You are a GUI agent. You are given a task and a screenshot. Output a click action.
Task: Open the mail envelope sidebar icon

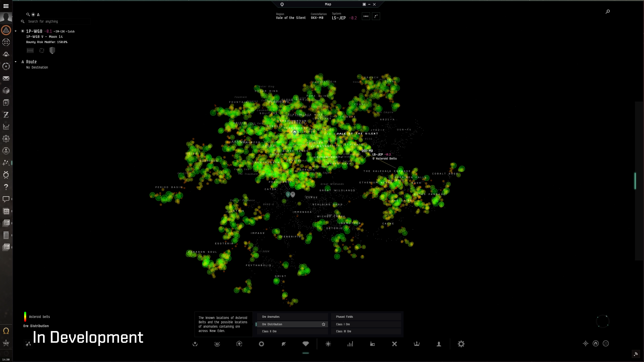tap(6, 78)
